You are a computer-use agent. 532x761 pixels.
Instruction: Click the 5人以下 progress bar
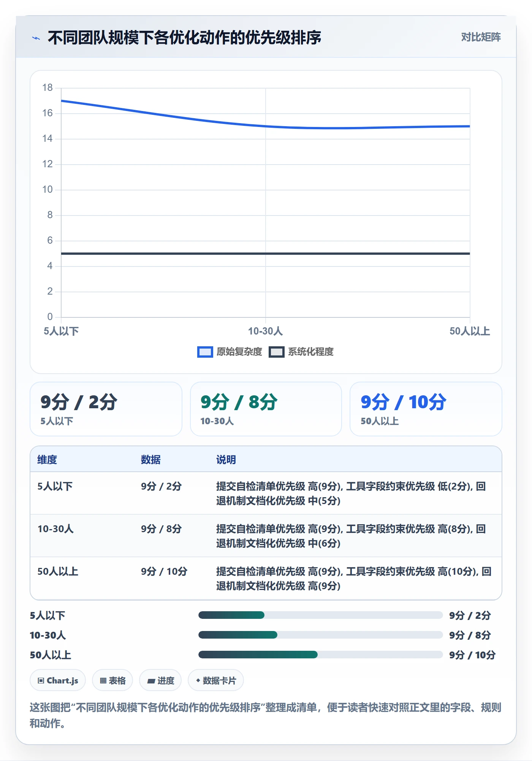click(320, 615)
